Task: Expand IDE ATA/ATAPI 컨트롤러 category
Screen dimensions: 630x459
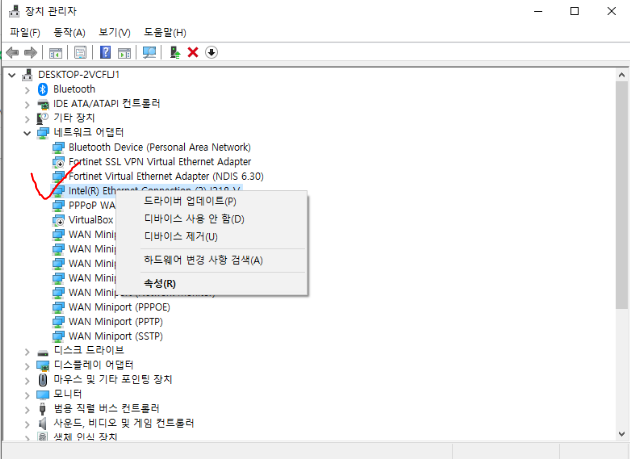Action: click(x=27, y=105)
